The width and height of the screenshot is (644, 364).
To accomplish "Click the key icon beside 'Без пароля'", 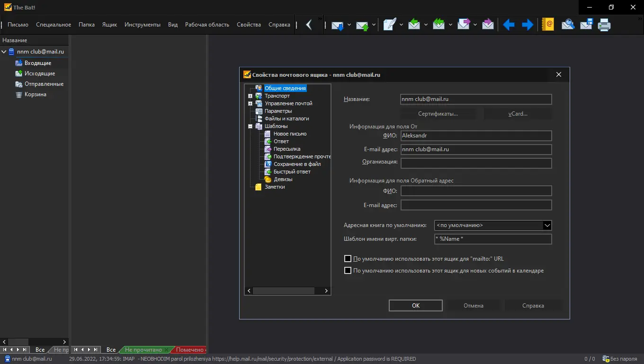I will tap(606, 359).
